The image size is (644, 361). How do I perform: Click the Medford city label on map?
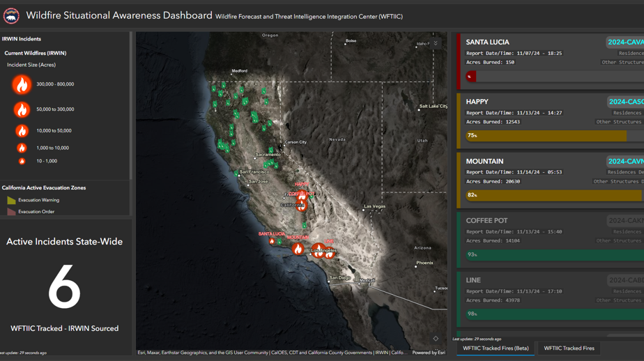coord(240,71)
